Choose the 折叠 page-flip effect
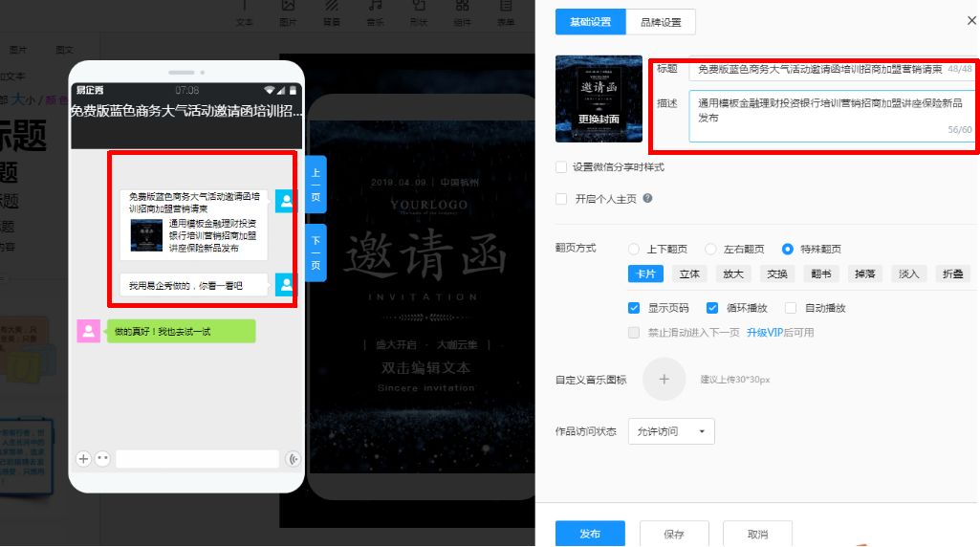Image resolution: width=980 pixels, height=547 pixels. [x=952, y=273]
